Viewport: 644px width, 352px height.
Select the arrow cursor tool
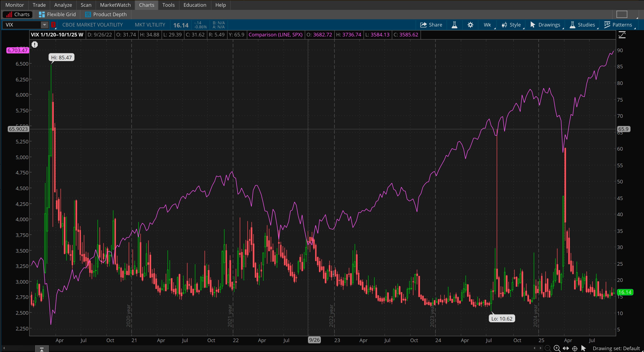(x=583, y=348)
